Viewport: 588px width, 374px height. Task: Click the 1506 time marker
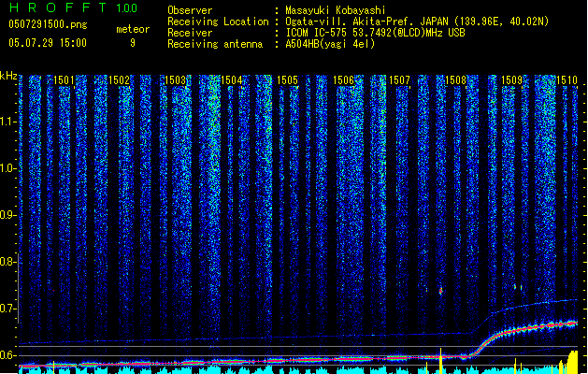tap(343, 80)
